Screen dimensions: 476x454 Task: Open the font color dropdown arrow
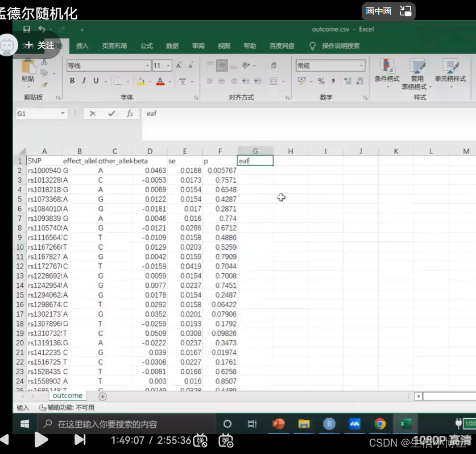coord(169,81)
